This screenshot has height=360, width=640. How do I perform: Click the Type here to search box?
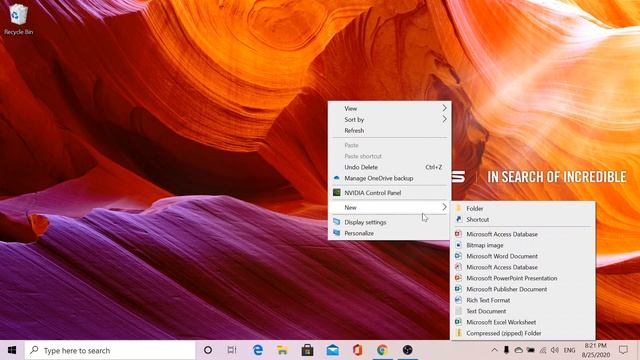(x=110, y=350)
